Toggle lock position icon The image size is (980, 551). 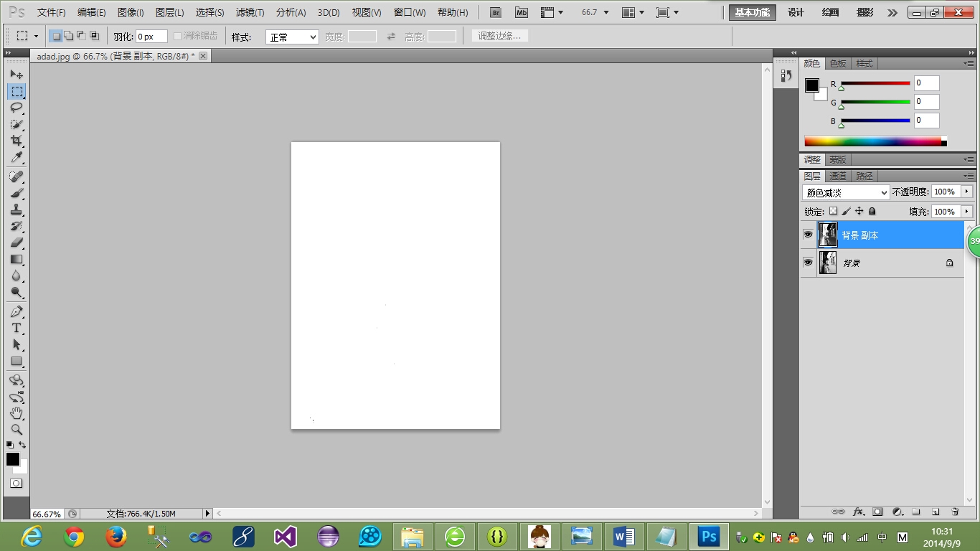coord(859,211)
